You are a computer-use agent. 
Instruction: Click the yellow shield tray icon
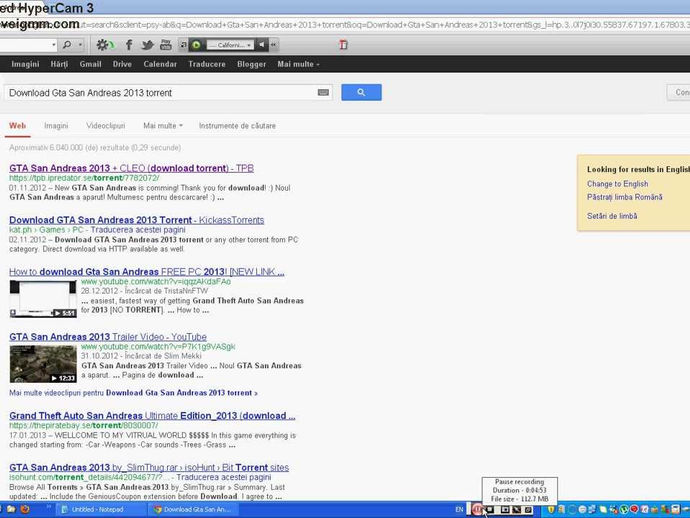(x=551, y=510)
